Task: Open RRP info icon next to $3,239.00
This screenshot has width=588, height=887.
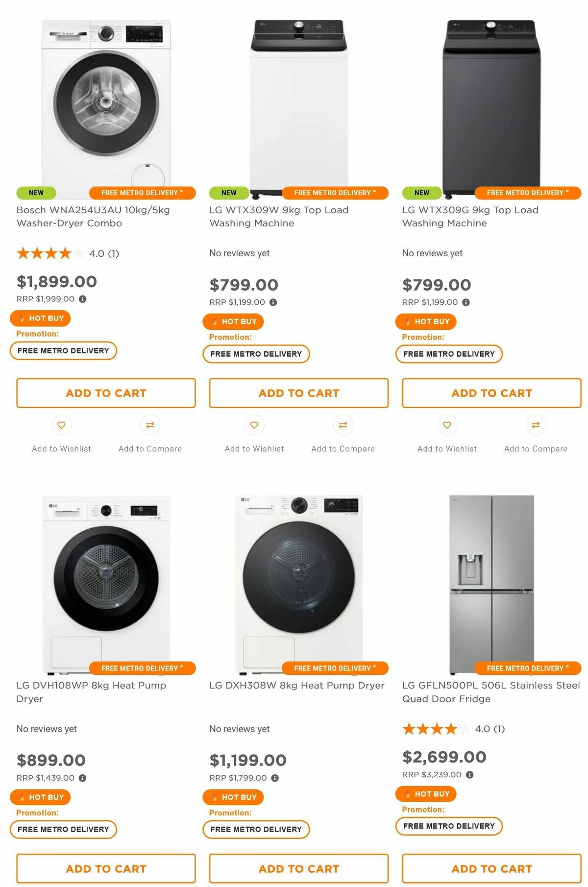Action: click(469, 775)
